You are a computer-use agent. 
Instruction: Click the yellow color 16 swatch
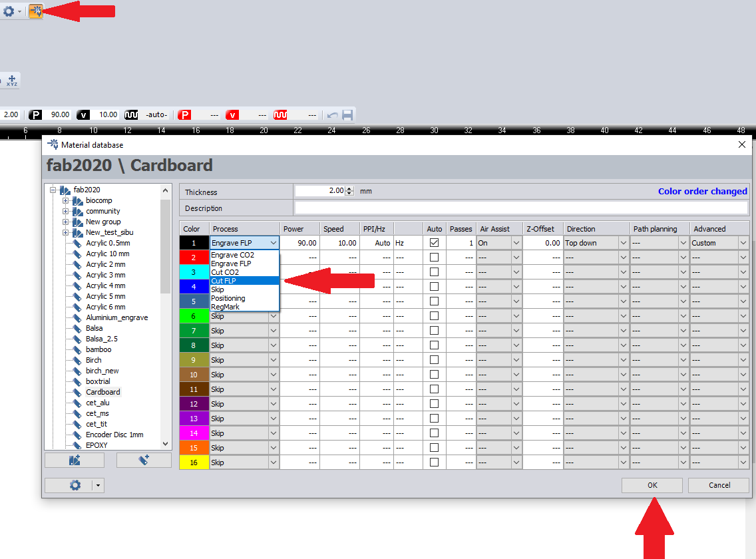[x=194, y=463]
